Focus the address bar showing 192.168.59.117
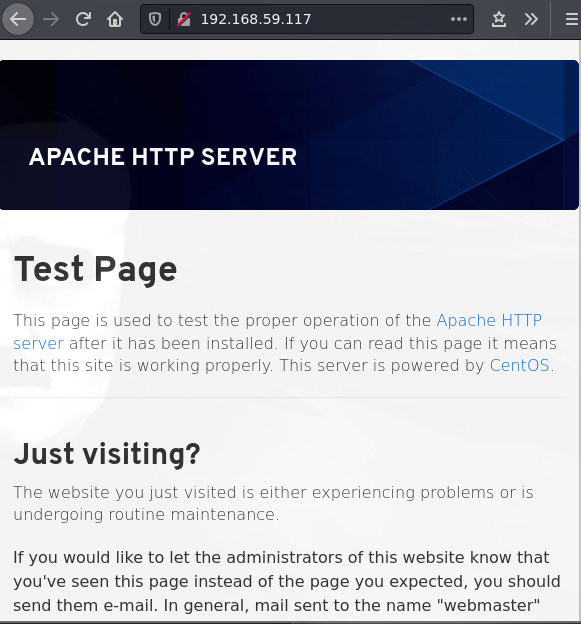 pyautogui.click(x=307, y=19)
